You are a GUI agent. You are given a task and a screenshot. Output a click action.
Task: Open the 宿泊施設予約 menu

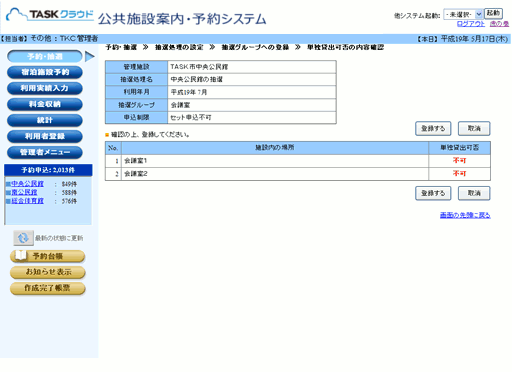click(x=45, y=72)
